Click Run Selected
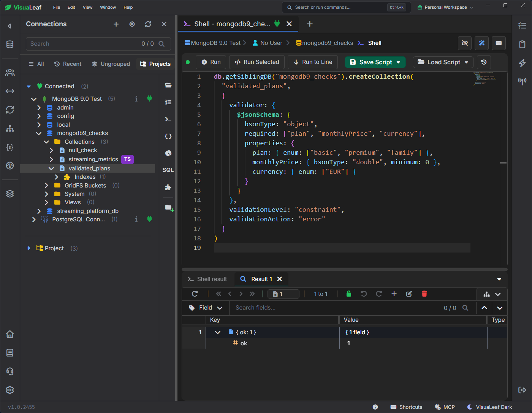Viewport: 532px width, 413px height. [x=257, y=62]
